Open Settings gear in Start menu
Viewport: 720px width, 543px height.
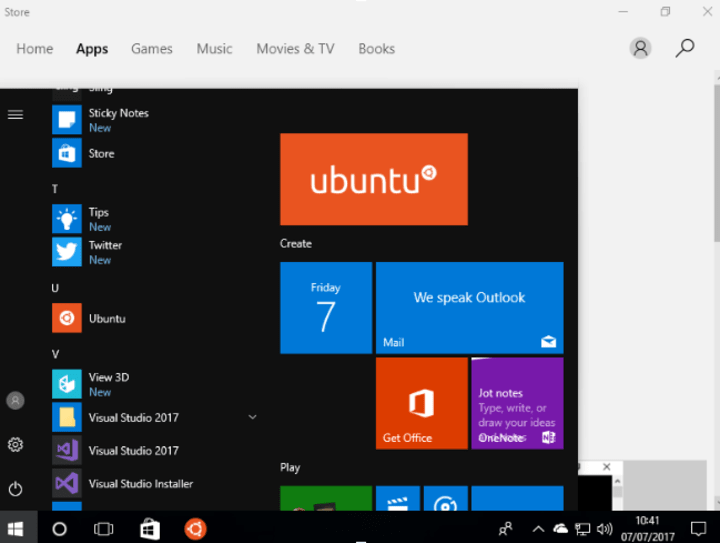(x=15, y=444)
